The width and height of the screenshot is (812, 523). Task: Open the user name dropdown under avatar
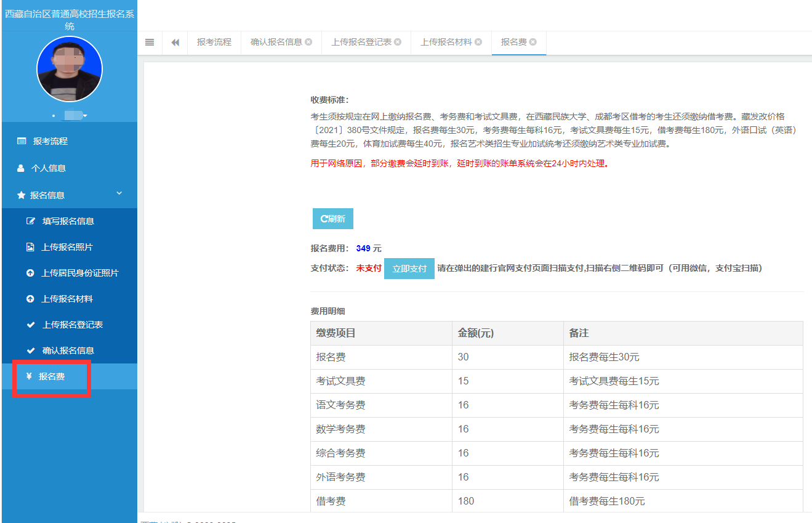click(76, 115)
